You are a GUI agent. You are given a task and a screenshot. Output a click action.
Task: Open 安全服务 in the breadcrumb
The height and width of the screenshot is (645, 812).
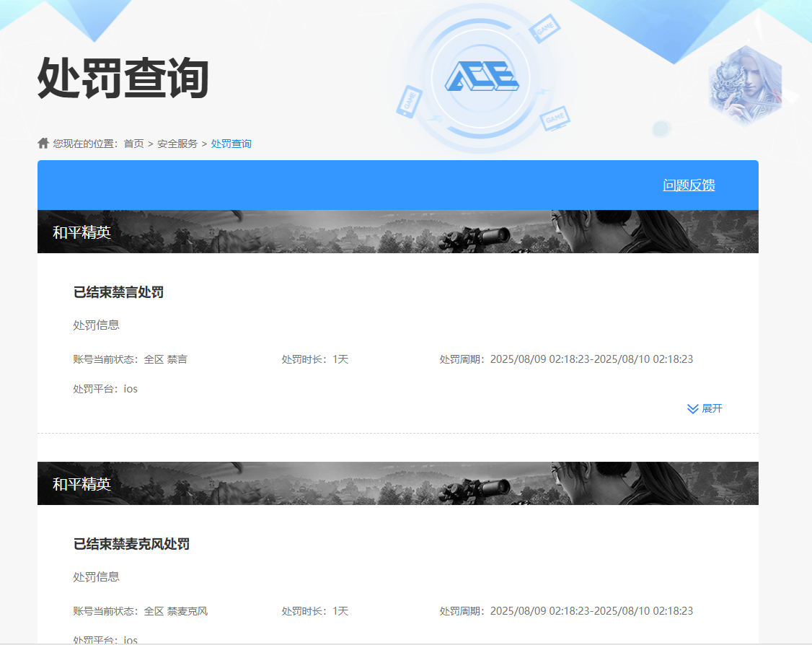pyautogui.click(x=177, y=144)
